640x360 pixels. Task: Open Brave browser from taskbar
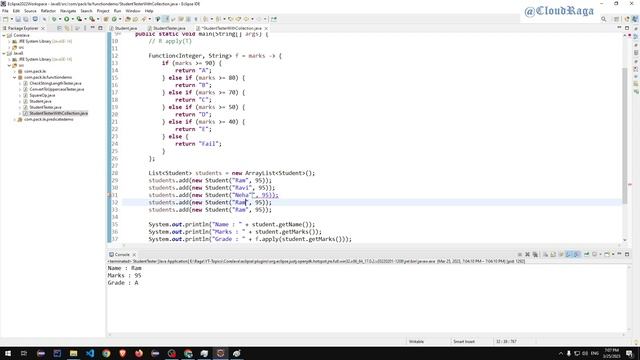[x=122, y=353]
